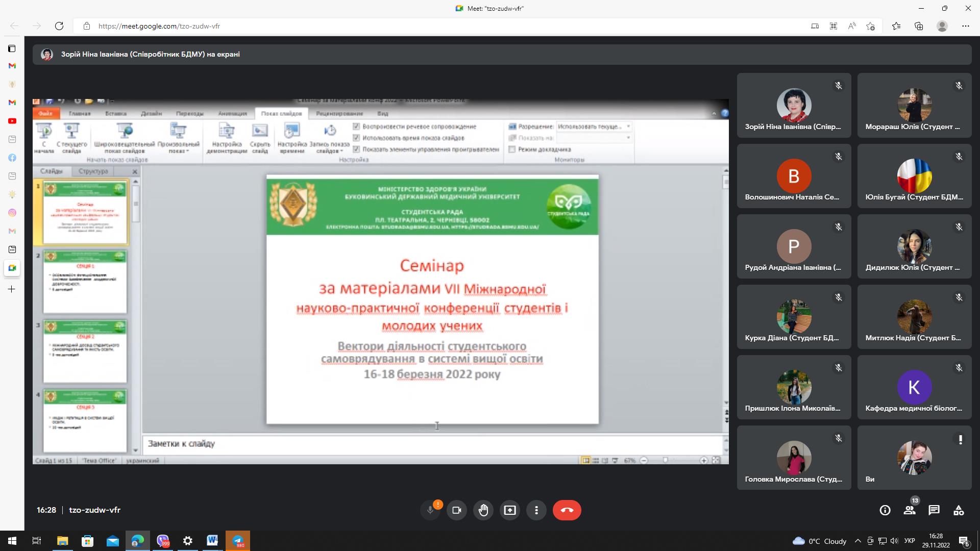Open browser settings ellipsis menu
The image size is (980, 551).
(965, 26)
